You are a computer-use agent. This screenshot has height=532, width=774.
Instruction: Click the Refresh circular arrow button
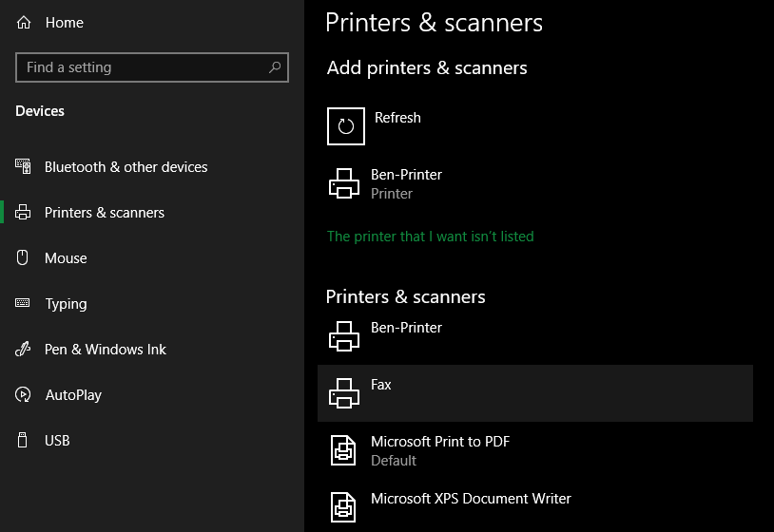pyautogui.click(x=346, y=126)
